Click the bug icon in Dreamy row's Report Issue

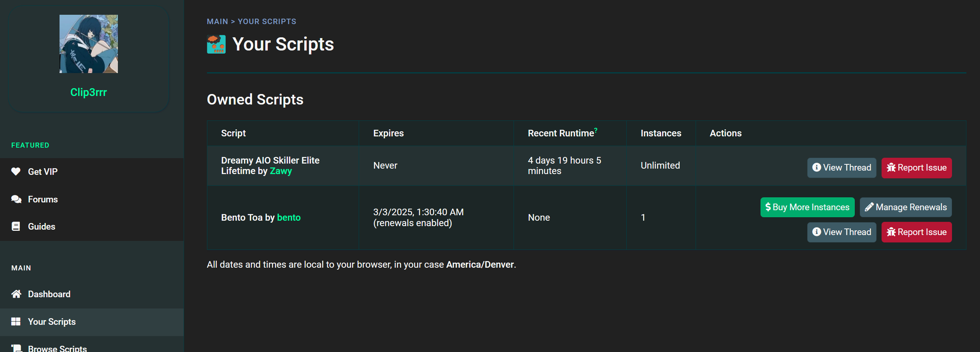(891, 167)
